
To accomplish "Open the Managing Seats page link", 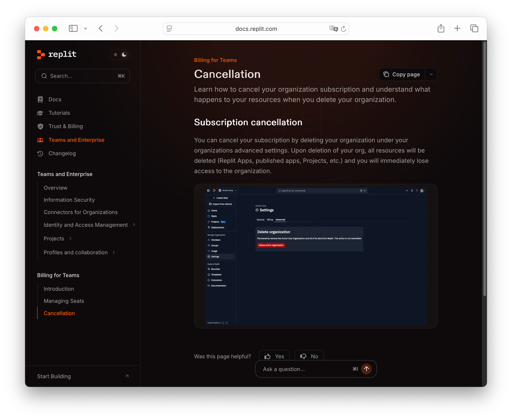I will [64, 301].
